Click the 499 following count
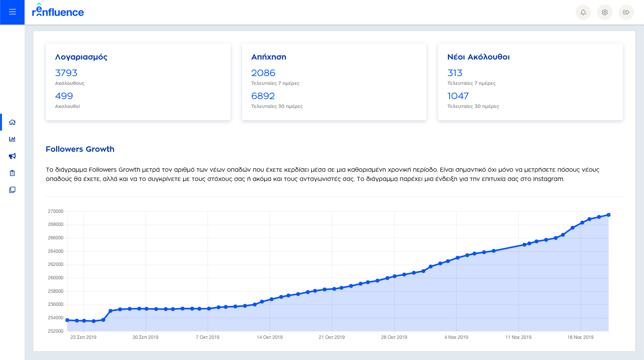Viewport: 644px width, 360px height. coord(64,96)
